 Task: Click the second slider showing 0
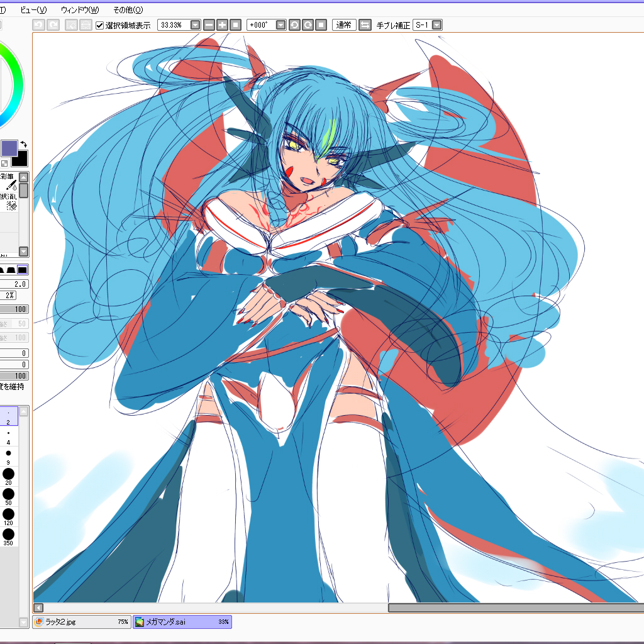click(14, 364)
